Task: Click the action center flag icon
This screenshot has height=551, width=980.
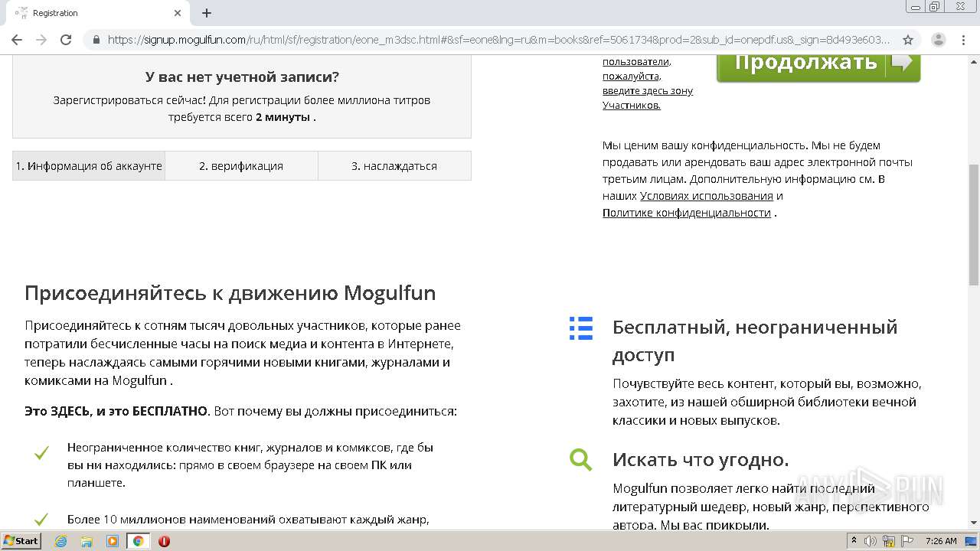Action: [x=907, y=541]
